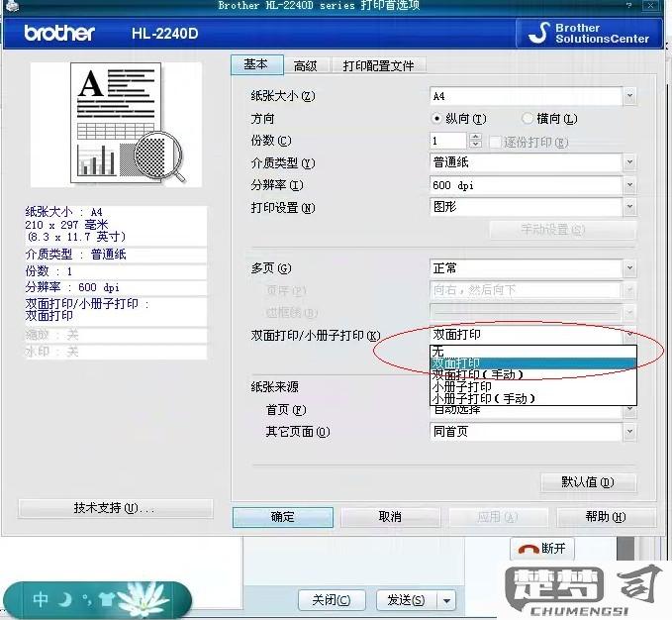
Task: Click the 技术支持 button
Action: [x=115, y=508]
